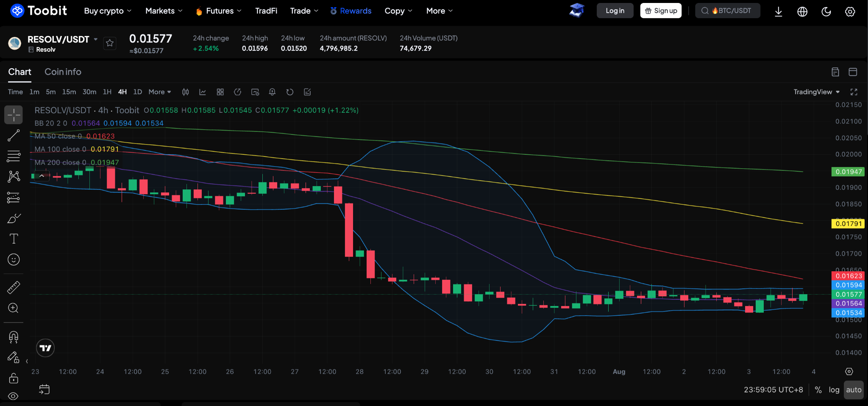Open the indicators line chart icon

tap(203, 92)
